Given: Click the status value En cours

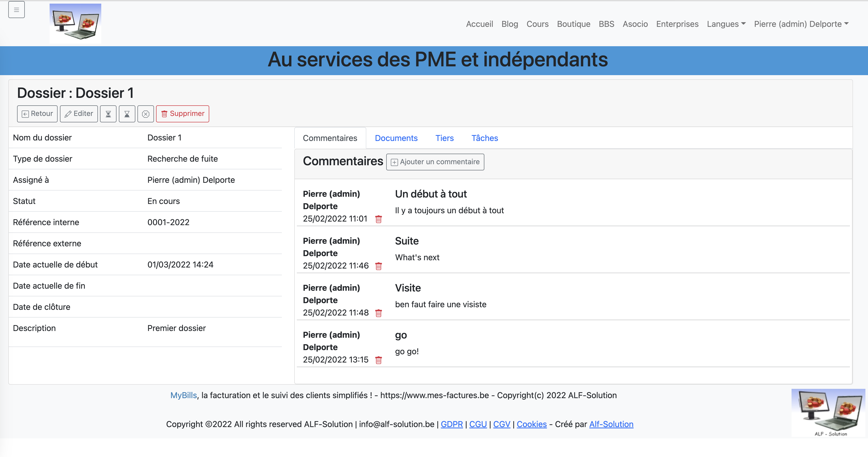Looking at the screenshot, I should 164,201.
